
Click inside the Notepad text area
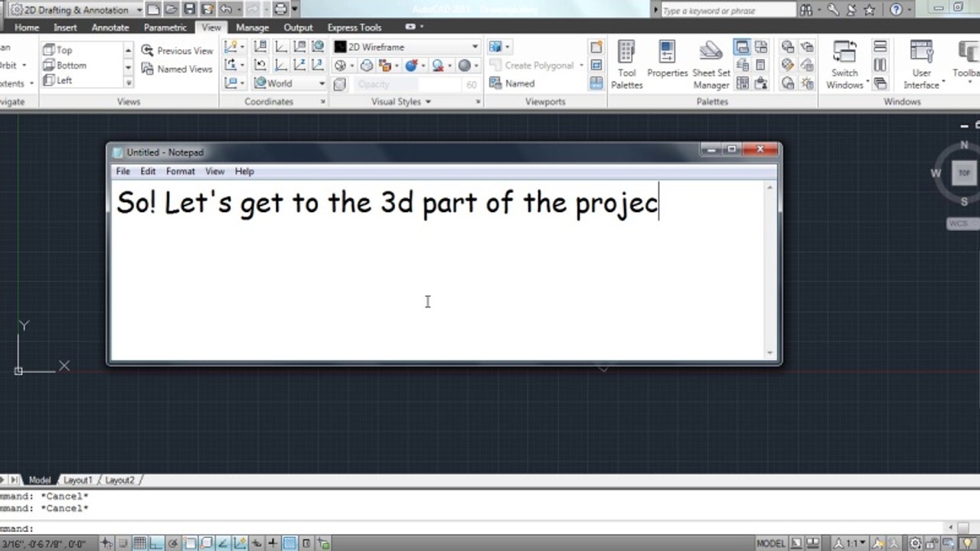pyautogui.click(x=438, y=270)
